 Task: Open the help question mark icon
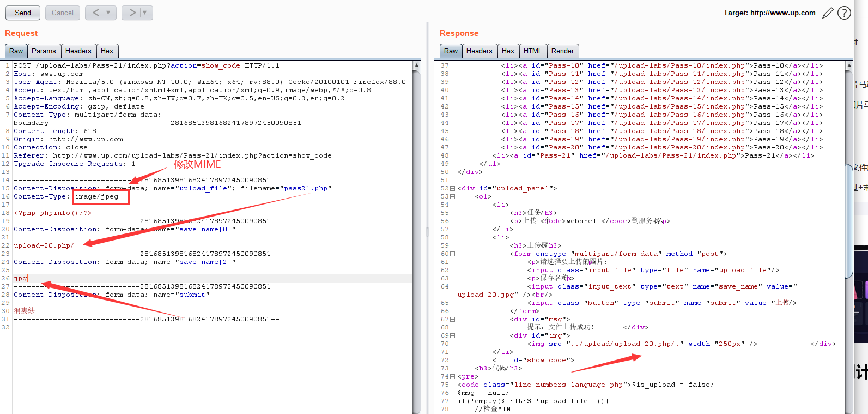click(844, 13)
